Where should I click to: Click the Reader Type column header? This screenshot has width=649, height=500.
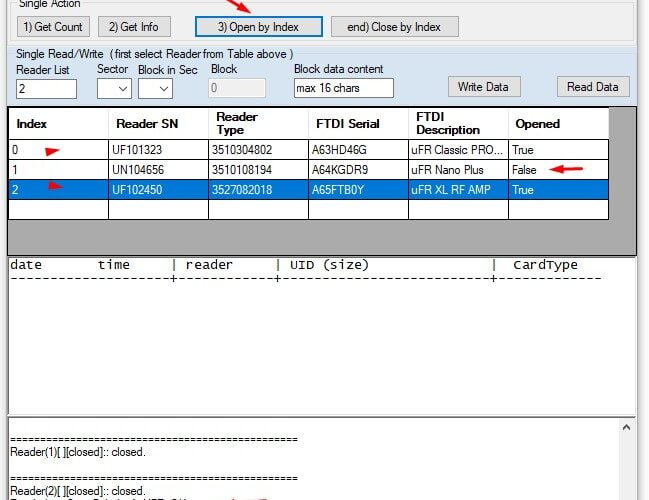[x=258, y=123]
